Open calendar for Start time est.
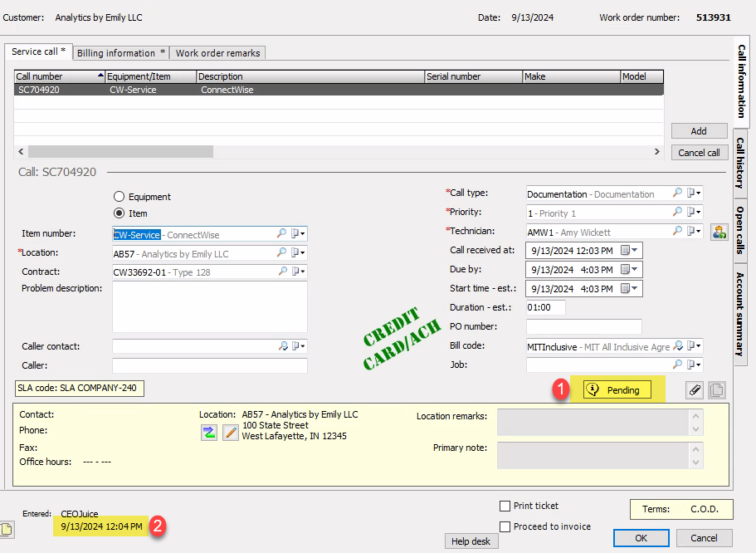The image size is (756, 553). (629, 289)
